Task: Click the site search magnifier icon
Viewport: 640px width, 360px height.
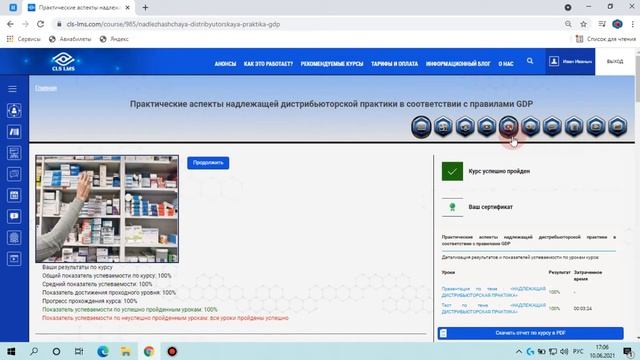Action: pos(530,61)
